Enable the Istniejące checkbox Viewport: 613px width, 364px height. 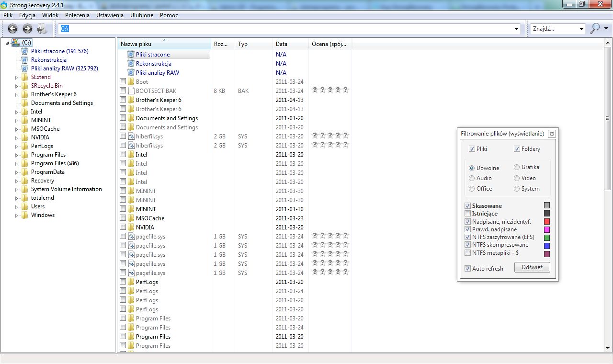coord(467,214)
